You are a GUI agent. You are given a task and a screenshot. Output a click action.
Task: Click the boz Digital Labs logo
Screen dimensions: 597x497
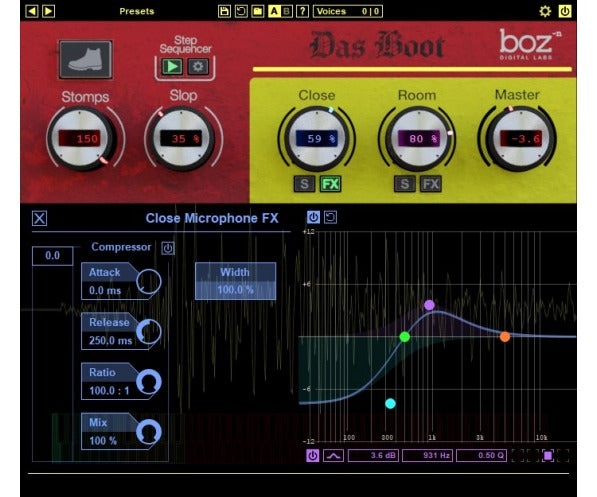[530, 45]
